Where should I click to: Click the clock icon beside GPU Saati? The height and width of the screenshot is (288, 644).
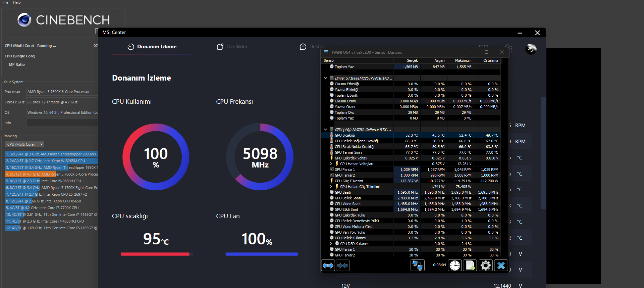click(x=331, y=192)
